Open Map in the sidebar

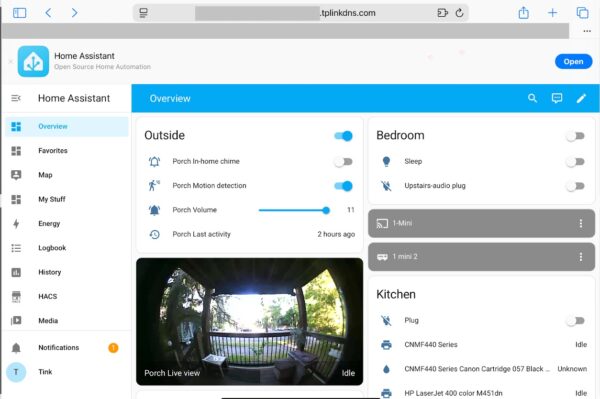[67, 175]
